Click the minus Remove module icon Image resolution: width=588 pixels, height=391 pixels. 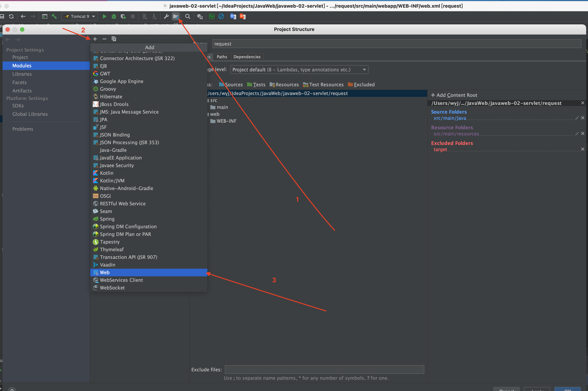tap(104, 39)
